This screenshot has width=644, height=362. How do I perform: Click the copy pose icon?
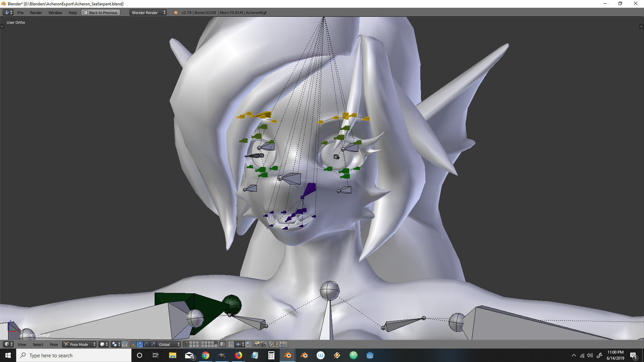click(272, 344)
